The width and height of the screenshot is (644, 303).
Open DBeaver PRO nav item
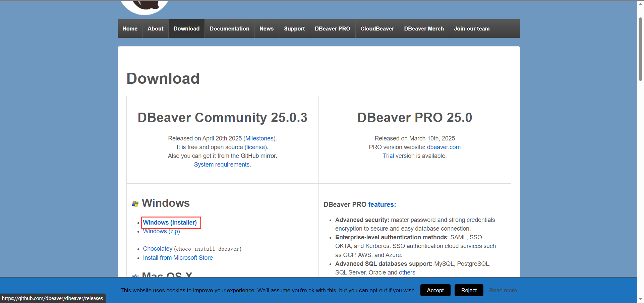[333, 28]
